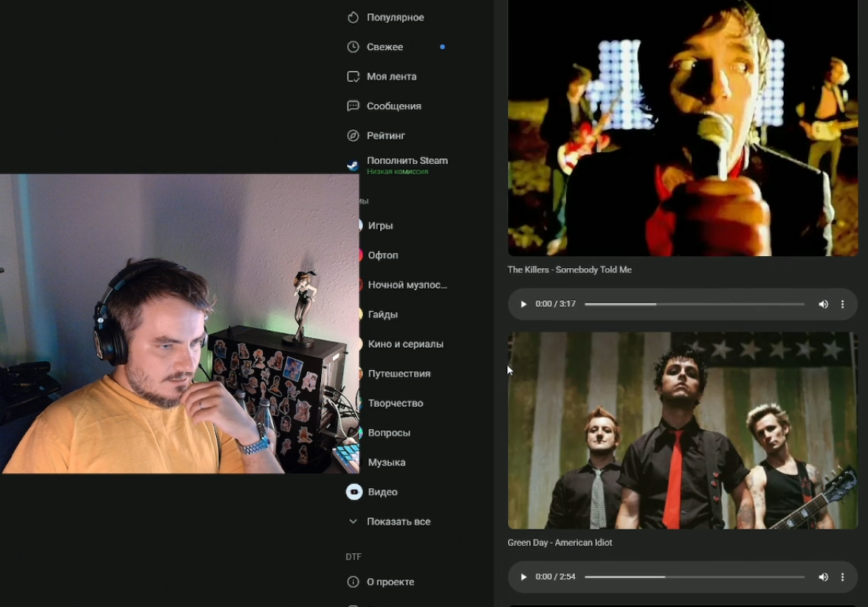Play The Killers - Somebody Told Me track
868x607 pixels.
(x=523, y=304)
